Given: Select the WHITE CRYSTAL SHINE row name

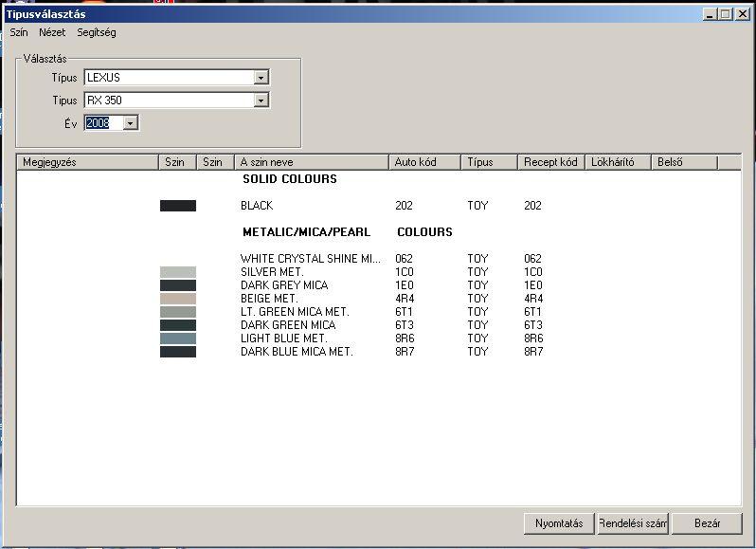Looking at the screenshot, I should 310,259.
